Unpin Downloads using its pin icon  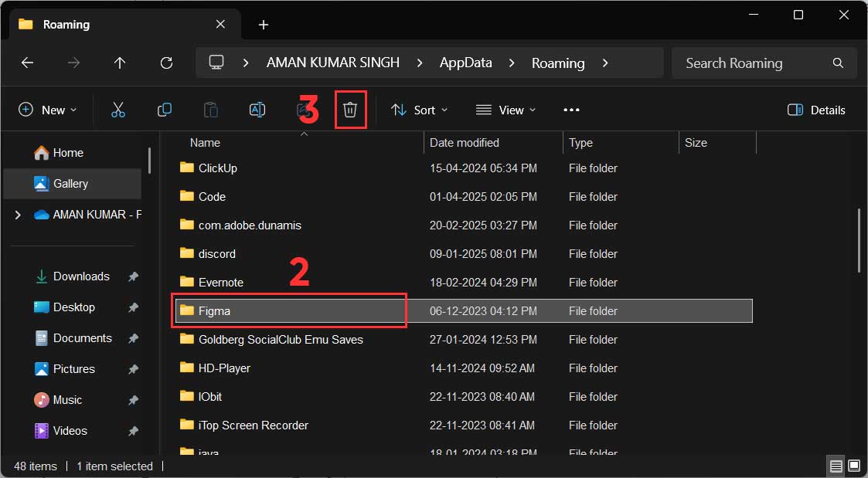(133, 276)
